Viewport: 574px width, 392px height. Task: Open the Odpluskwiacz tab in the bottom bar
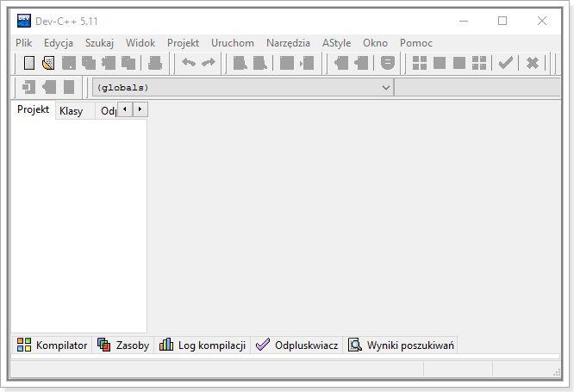[296, 345]
